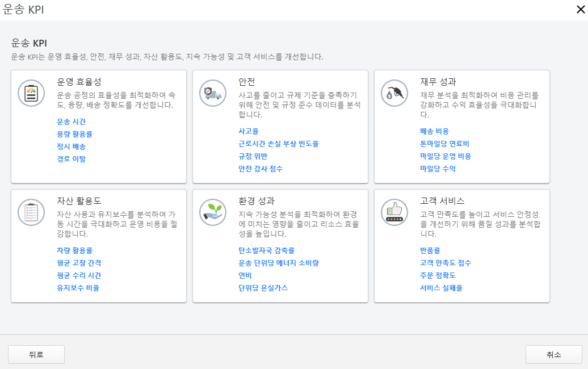This screenshot has height=369, width=588.
Task: Click the 고객 서비스 thumbs-up icon
Action: click(394, 212)
